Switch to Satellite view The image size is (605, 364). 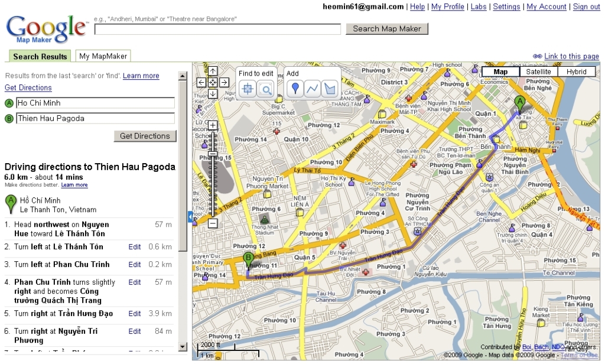538,72
